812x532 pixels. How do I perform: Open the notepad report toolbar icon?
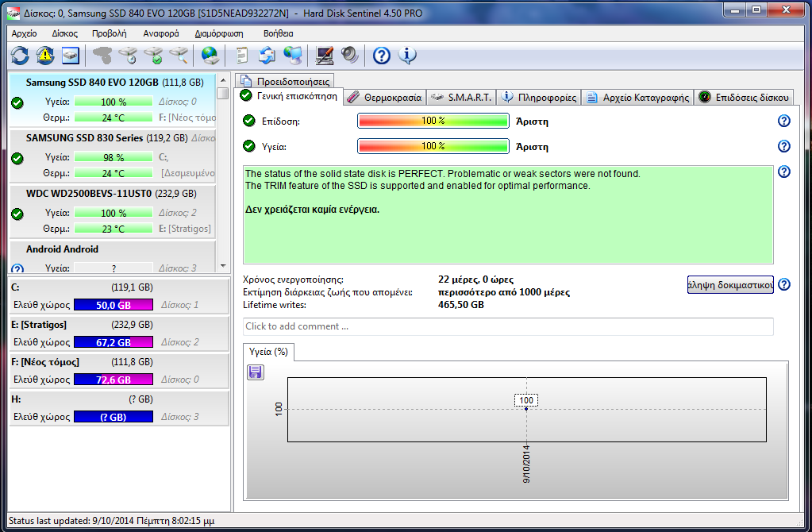click(x=241, y=56)
